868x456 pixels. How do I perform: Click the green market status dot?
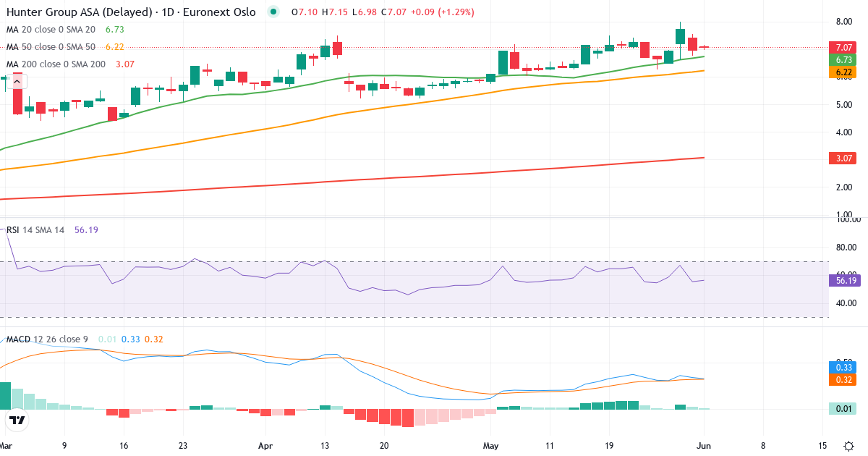(273, 12)
